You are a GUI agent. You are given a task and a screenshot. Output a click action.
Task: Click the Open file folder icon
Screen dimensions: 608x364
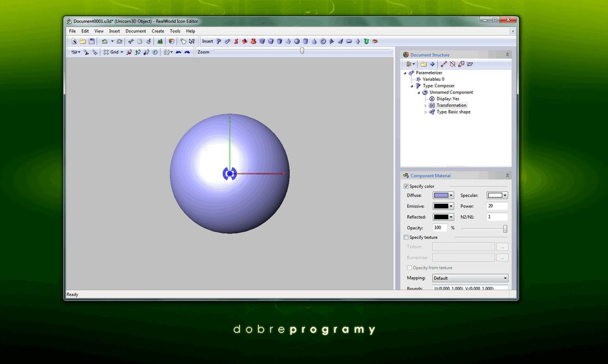83,41
